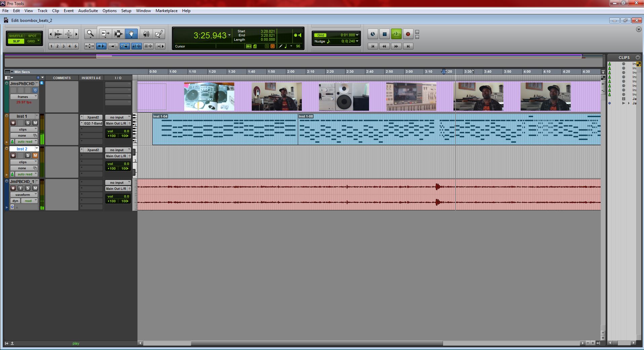Open main counter format dropdown arrow
644x350 pixels.
point(229,35)
